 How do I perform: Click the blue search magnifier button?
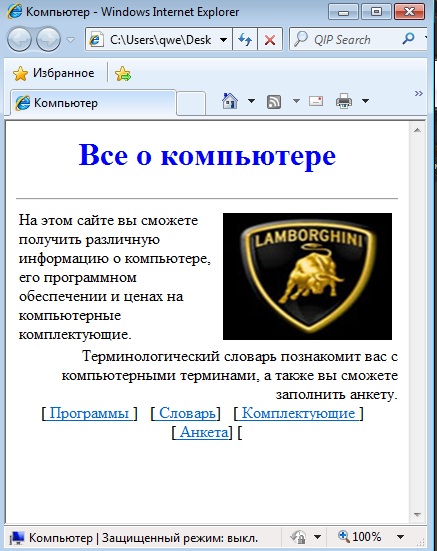coord(408,39)
